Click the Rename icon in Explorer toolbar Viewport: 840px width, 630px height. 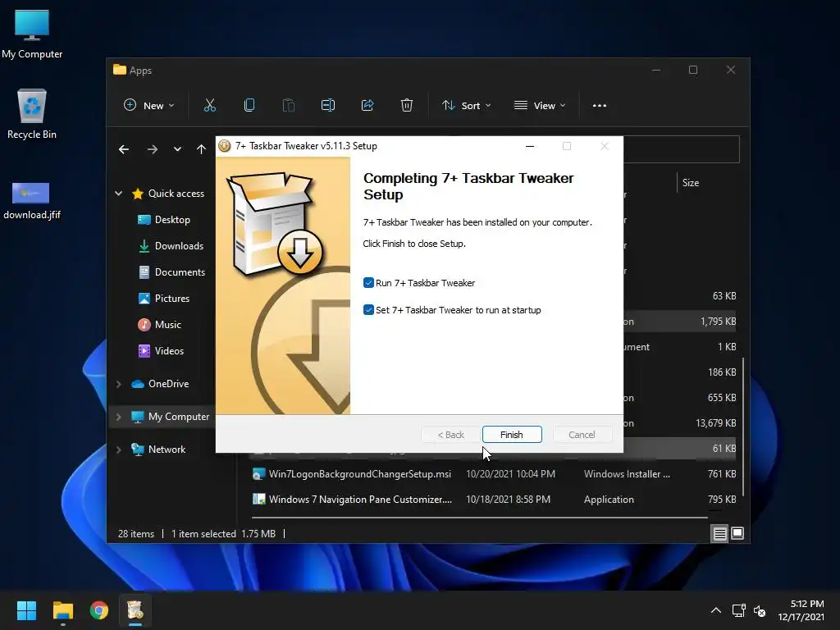328,106
